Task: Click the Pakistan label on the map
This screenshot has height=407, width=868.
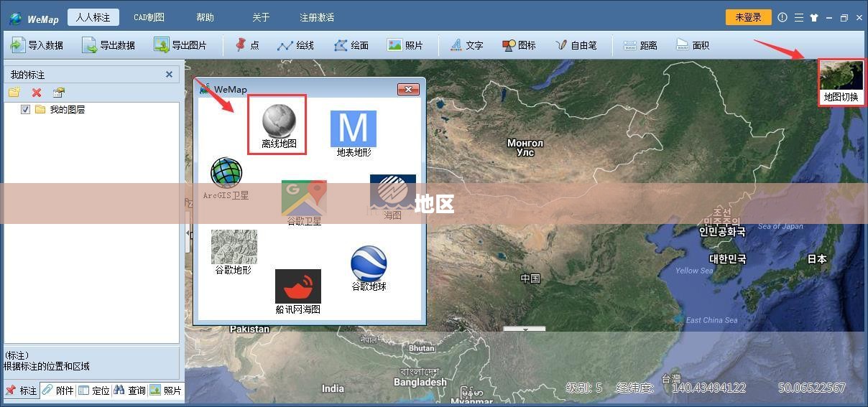Action: coord(249,329)
